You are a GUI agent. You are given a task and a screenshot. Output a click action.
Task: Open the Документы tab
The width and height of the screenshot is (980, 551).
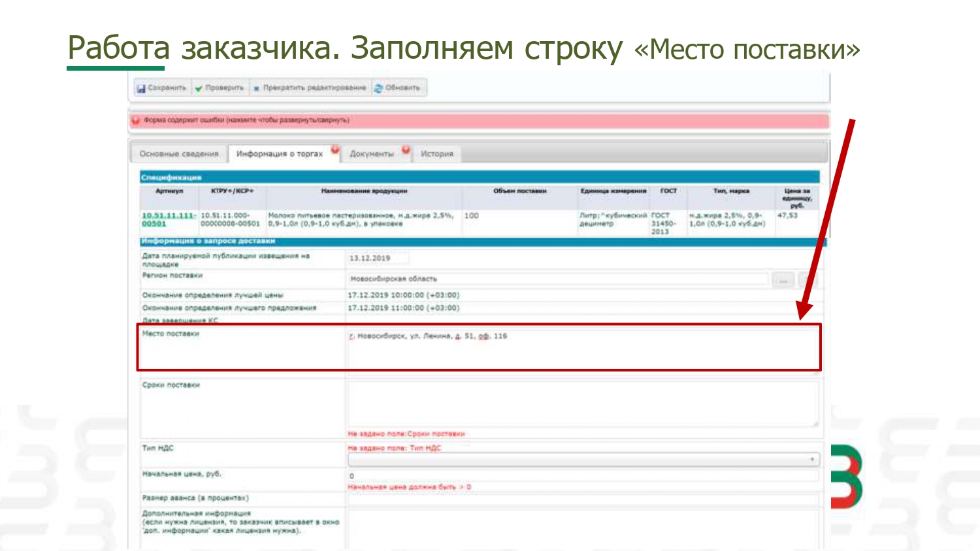tap(371, 154)
